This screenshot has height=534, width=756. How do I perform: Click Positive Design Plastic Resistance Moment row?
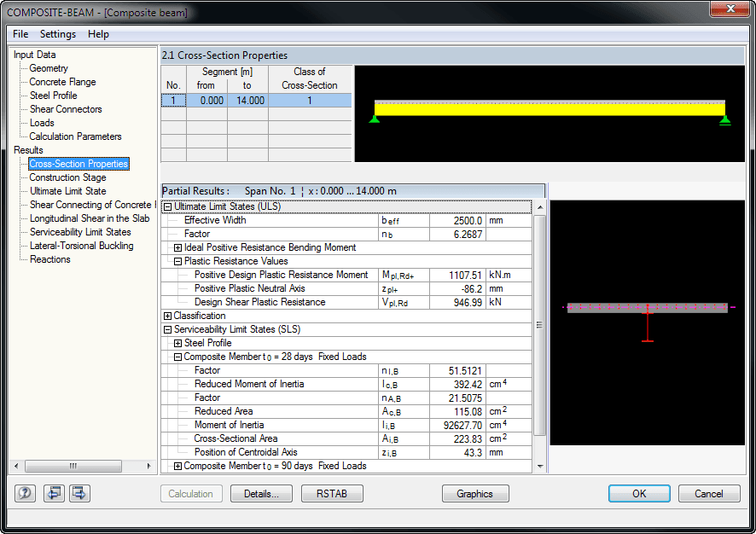(x=346, y=276)
